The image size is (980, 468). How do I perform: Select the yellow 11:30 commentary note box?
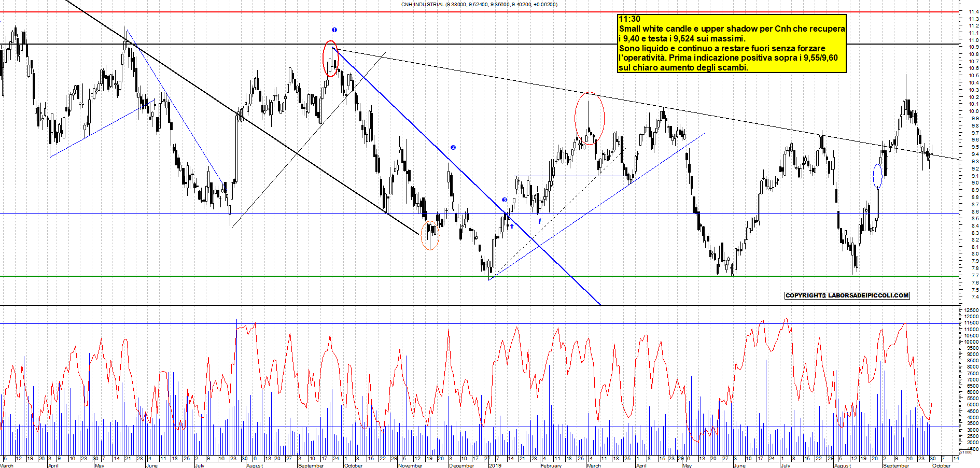pyautogui.click(x=732, y=44)
